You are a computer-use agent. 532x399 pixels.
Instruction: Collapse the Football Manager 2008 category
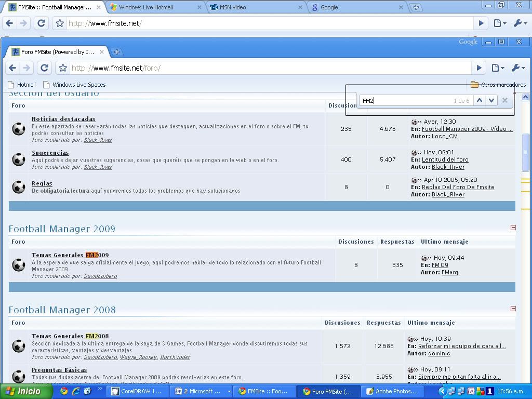[513, 309]
